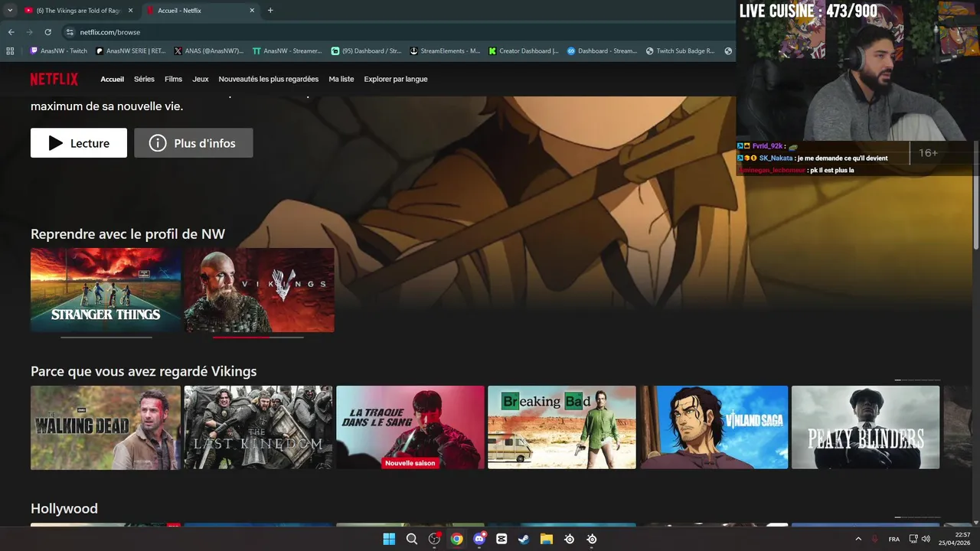Screen dimensions: 980x551
Task: Open the Séries menu item
Action: (144, 79)
